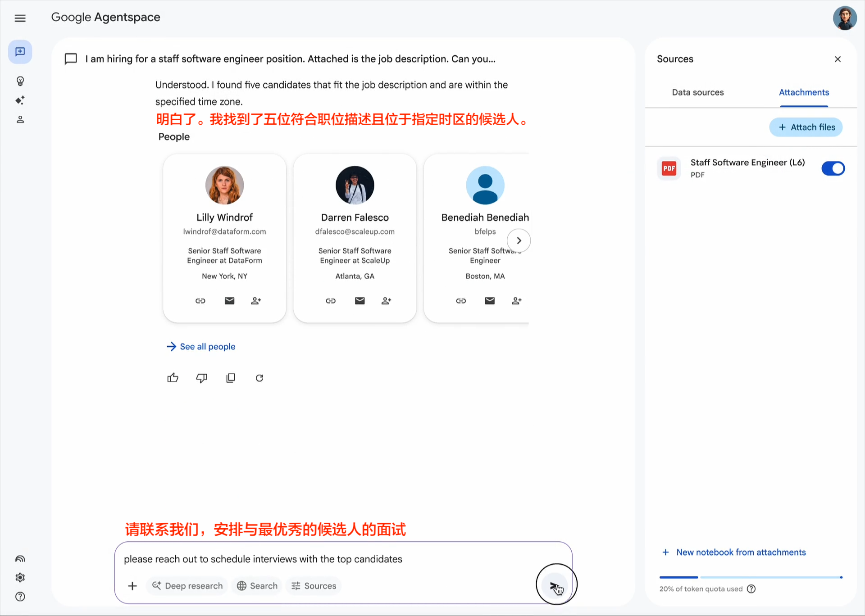
Task: Copy the response to clipboard
Action: (x=230, y=378)
